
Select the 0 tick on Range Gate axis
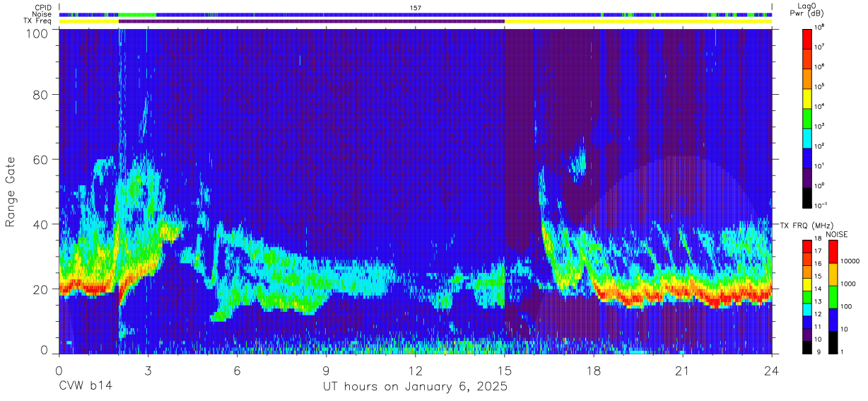45,350
